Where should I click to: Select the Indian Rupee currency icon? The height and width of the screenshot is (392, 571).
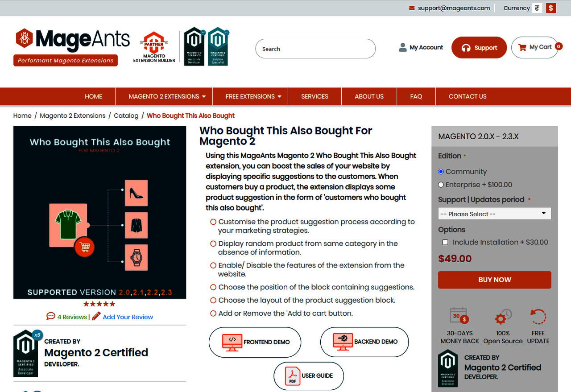coord(537,8)
